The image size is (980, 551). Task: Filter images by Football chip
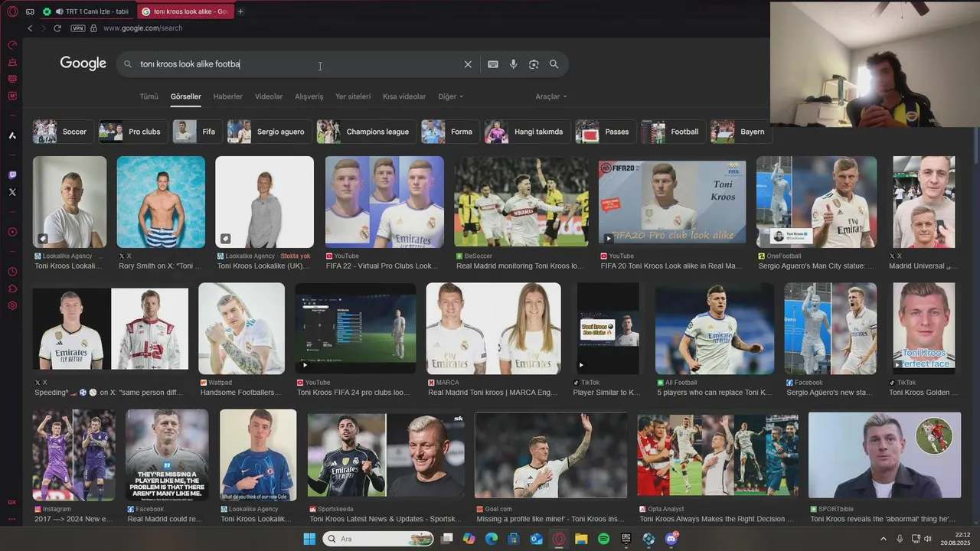pyautogui.click(x=674, y=132)
